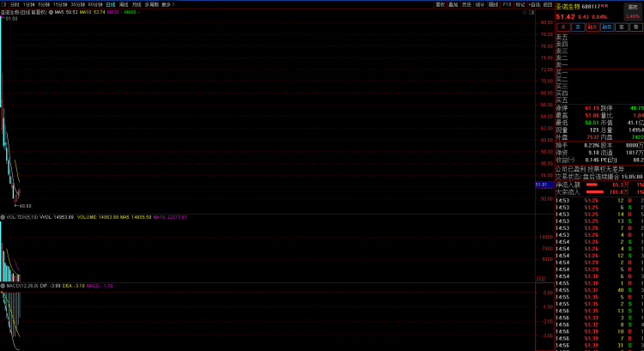644x351 pixels.
Task: Open main chart indicator settings gear icon
Action: tap(51, 12)
